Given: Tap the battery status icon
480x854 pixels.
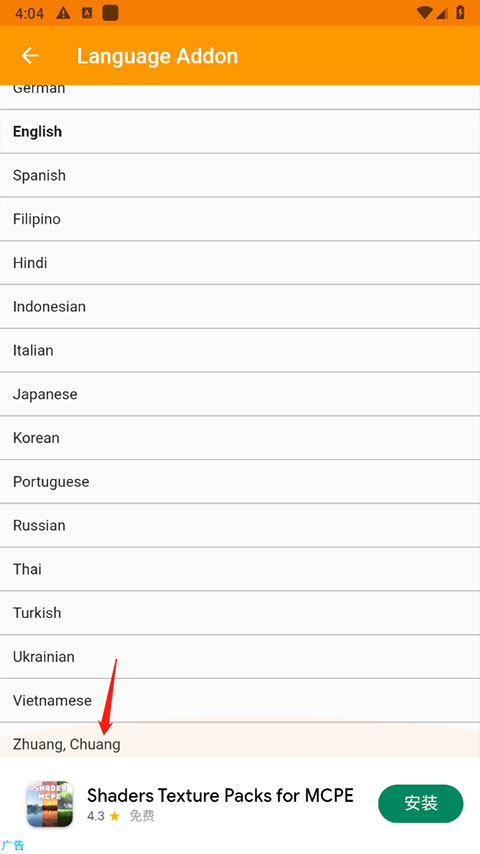Looking at the screenshot, I should tap(460, 13).
